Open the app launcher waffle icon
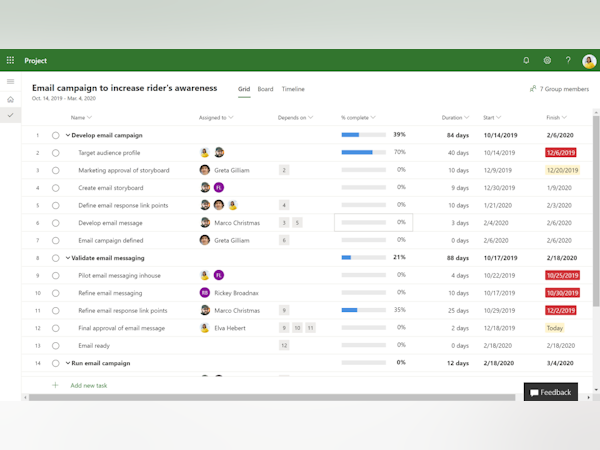This screenshot has height=450, width=600. 10,60
